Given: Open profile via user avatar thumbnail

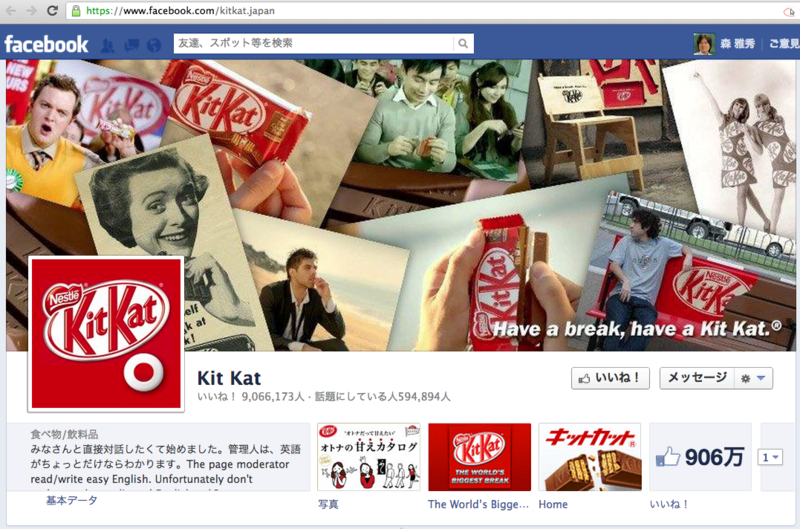Looking at the screenshot, I should point(704,44).
